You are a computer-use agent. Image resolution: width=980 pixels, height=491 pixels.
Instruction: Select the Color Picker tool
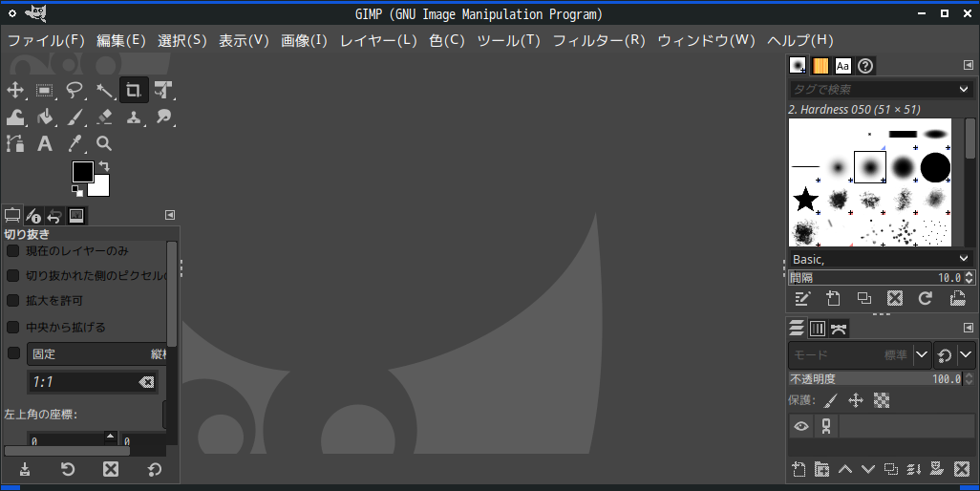75,143
